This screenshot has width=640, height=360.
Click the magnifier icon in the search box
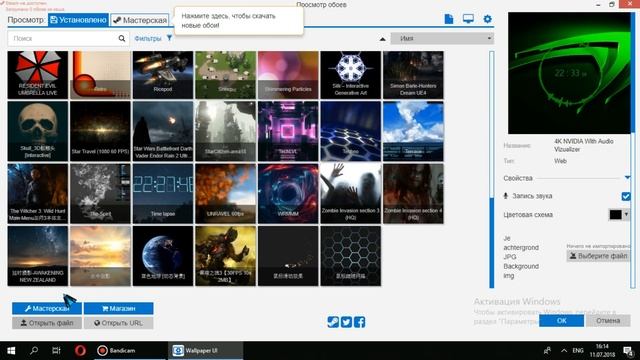[x=122, y=38]
